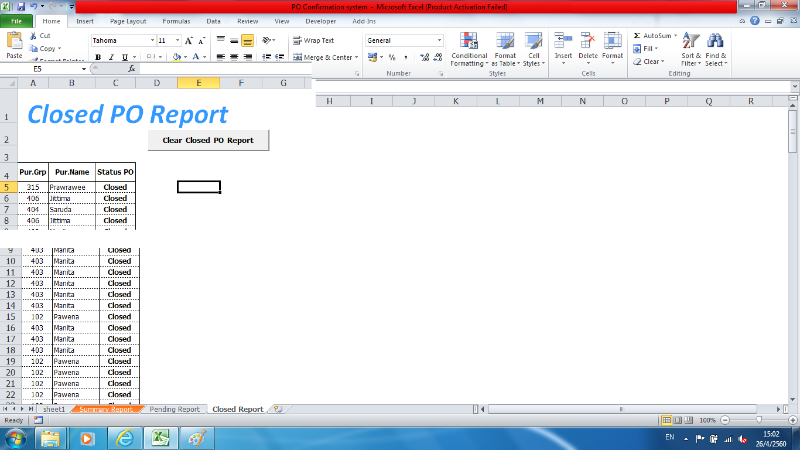Viewport: 800px width, 450px height.
Task: Open the Merge & Center dropdown arrow
Action: (358, 58)
